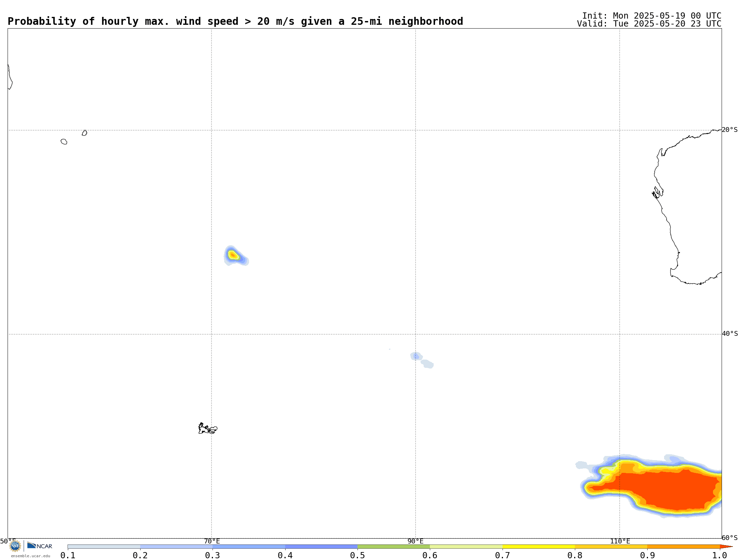Click the Init: Mon 2025-05-19 00 UTC text
This screenshot has height=560, width=744.
click(x=652, y=16)
